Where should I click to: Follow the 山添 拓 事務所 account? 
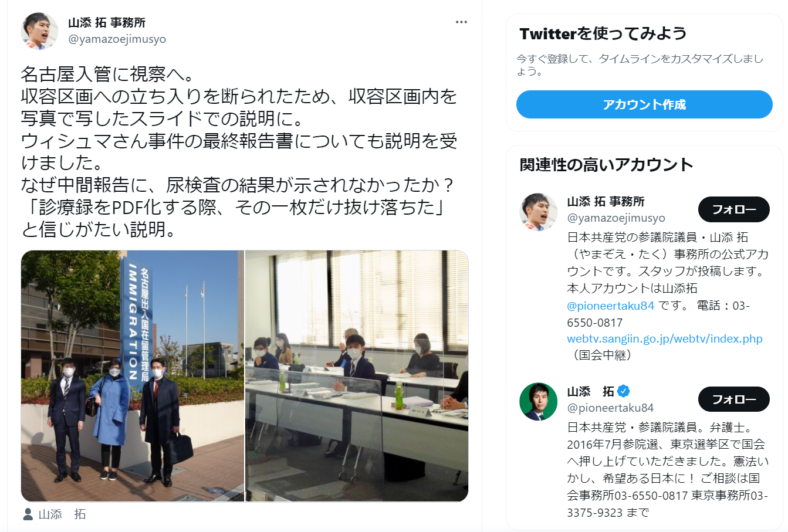coord(733,209)
